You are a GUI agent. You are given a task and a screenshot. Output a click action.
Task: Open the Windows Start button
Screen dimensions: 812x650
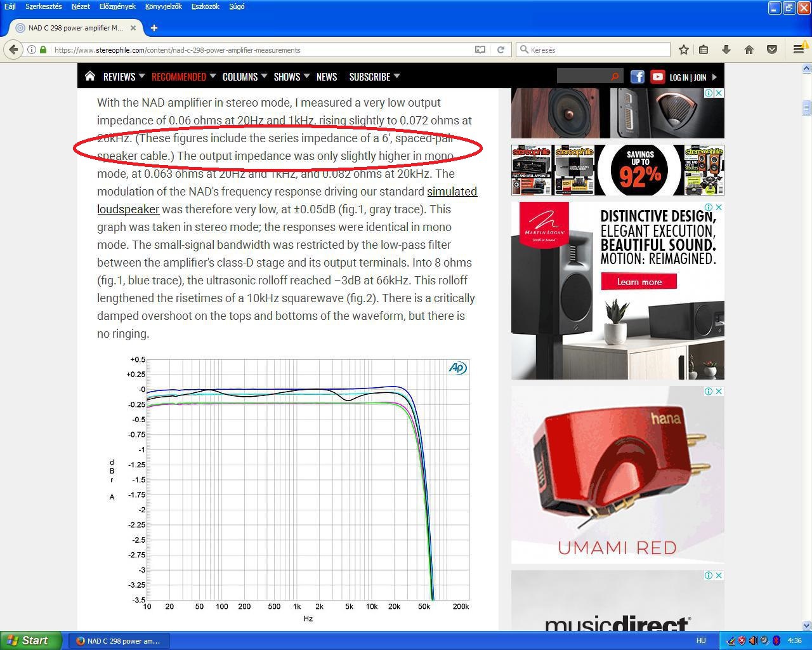(31, 640)
